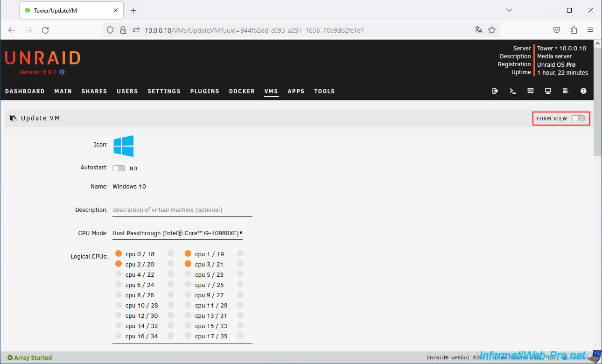Click the Description input field

click(182, 210)
